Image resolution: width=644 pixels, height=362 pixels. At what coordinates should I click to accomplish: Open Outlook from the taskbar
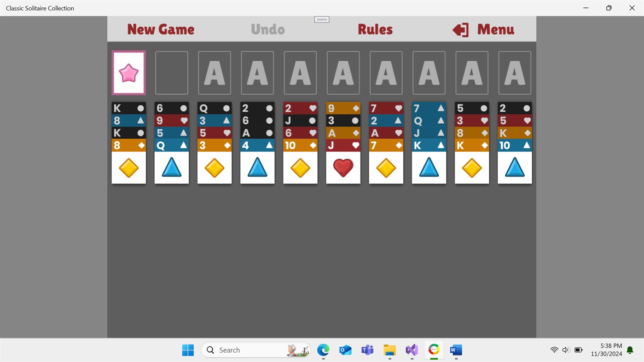(345, 350)
